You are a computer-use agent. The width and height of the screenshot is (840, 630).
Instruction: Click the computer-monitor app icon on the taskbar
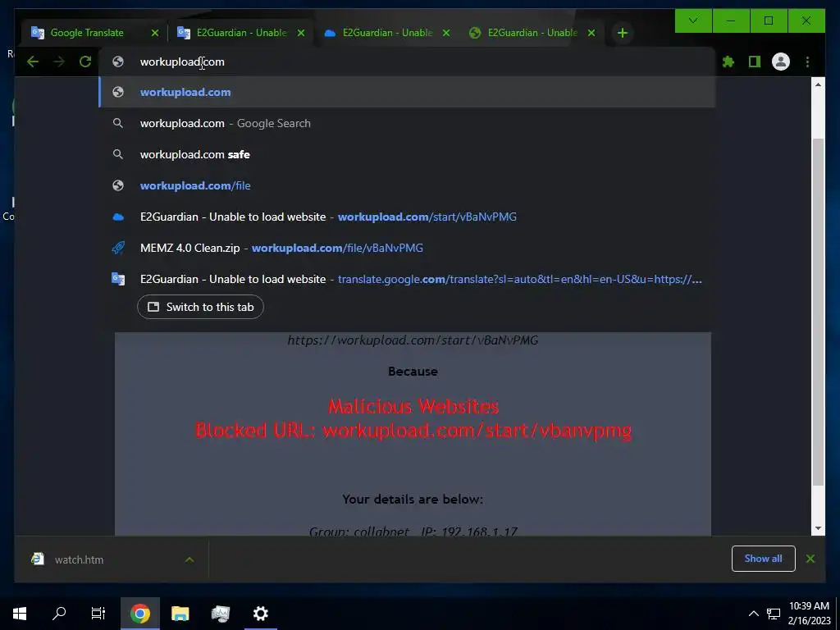click(x=220, y=614)
